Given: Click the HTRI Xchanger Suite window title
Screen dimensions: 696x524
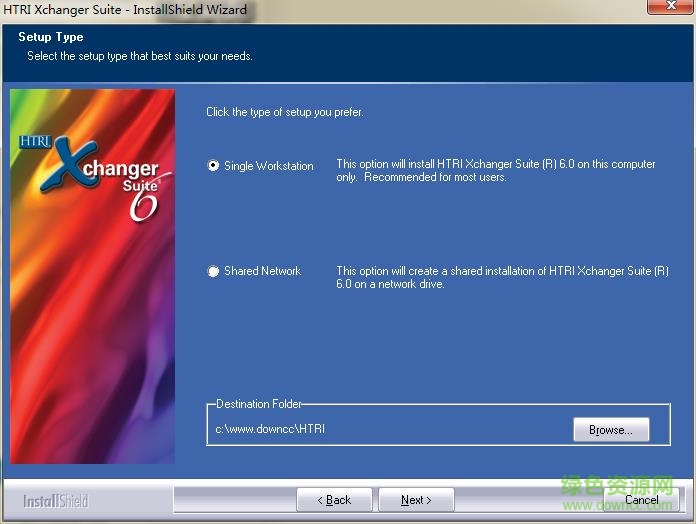Looking at the screenshot, I should [125, 9].
